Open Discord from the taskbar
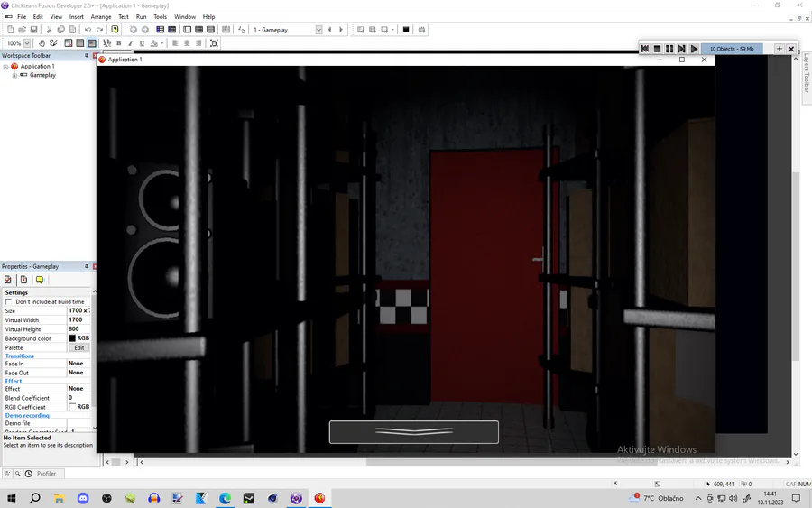The height and width of the screenshot is (508, 812). [83, 498]
